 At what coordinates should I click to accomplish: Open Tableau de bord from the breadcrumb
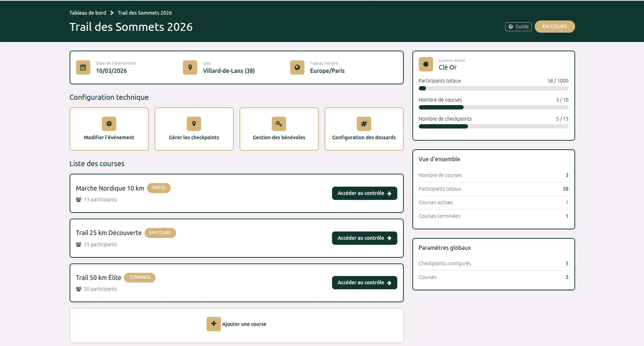(x=87, y=13)
